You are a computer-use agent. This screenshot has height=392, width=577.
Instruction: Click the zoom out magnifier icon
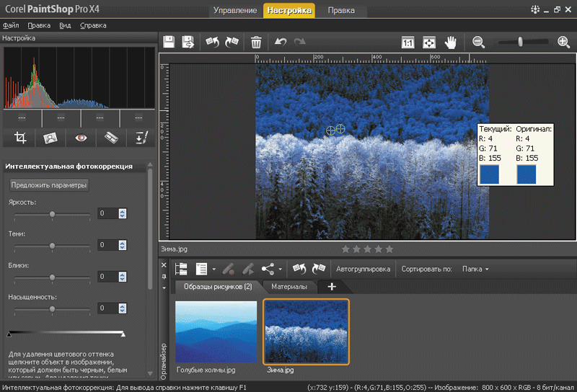pos(478,43)
